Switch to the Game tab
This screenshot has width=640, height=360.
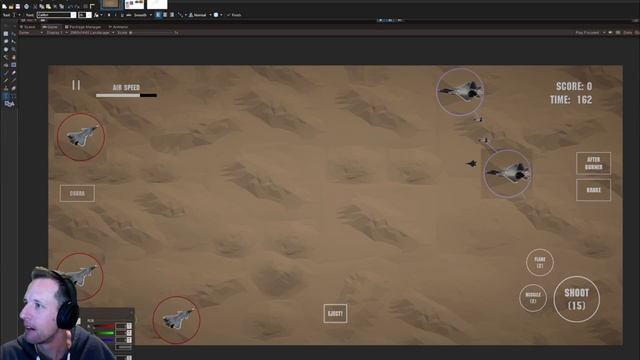pos(51,27)
